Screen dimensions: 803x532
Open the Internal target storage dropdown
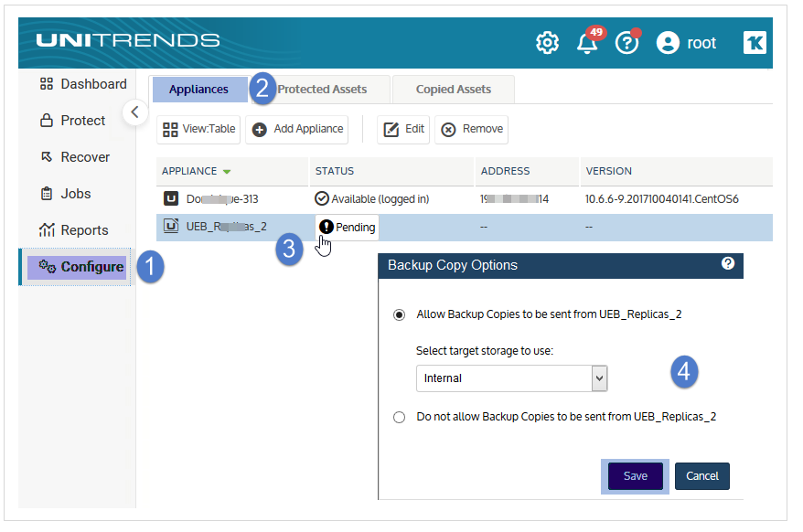click(x=511, y=378)
